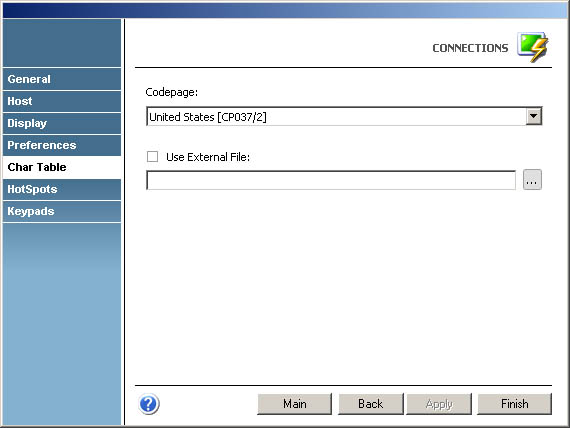Click the Connections lightning bolt monitor icon
Viewport: 570px width, 428px height.
tap(533, 47)
